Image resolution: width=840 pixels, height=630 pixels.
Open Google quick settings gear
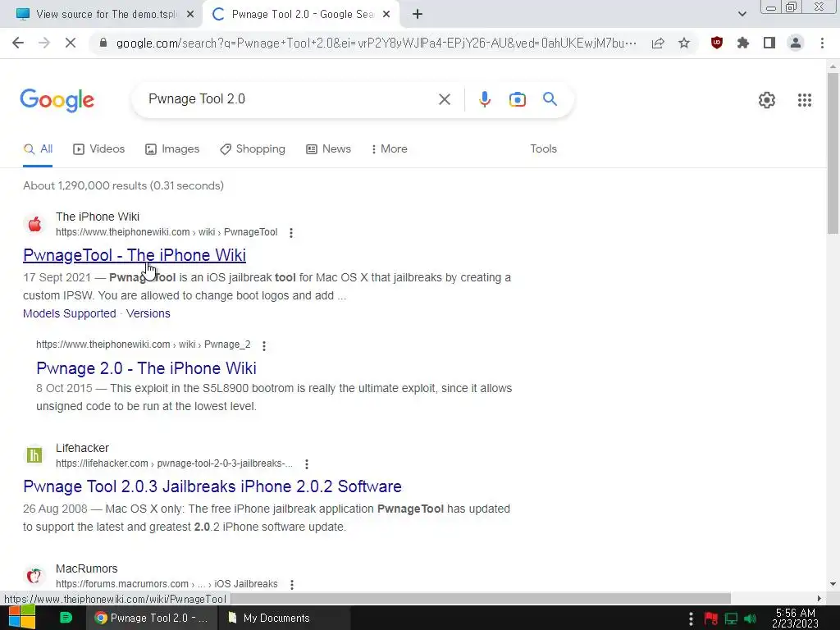tap(767, 99)
